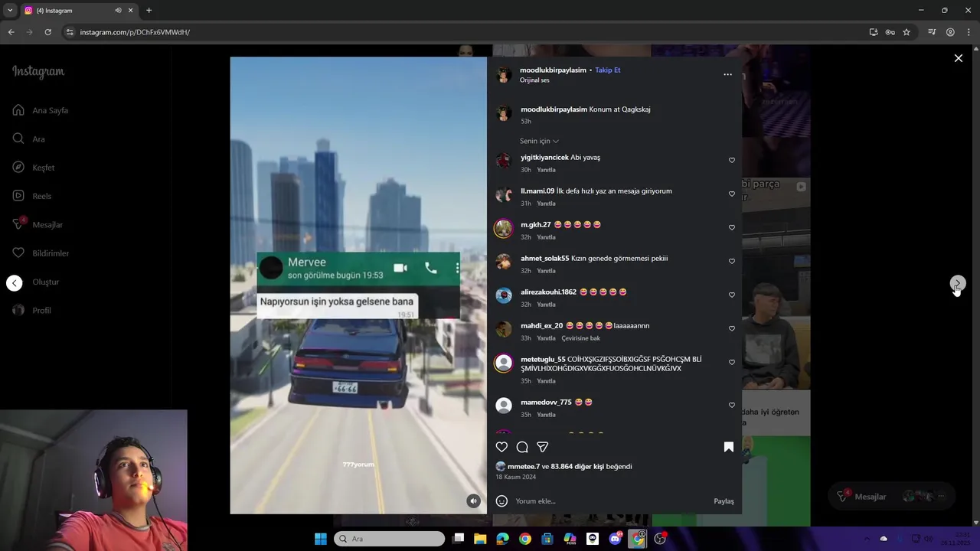Like alirezakouhi.1862's comment
This screenshot has width=980, height=551.
click(x=732, y=295)
